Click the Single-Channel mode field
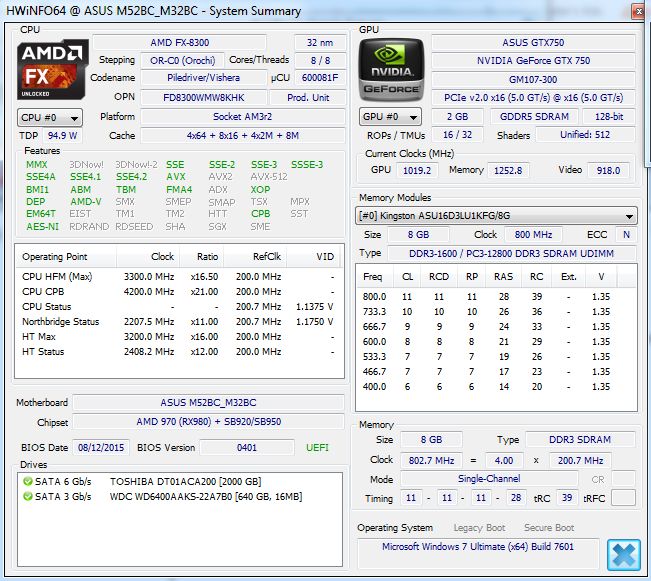Image resolution: width=651 pixels, height=581 pixels. tap(489, 479)
